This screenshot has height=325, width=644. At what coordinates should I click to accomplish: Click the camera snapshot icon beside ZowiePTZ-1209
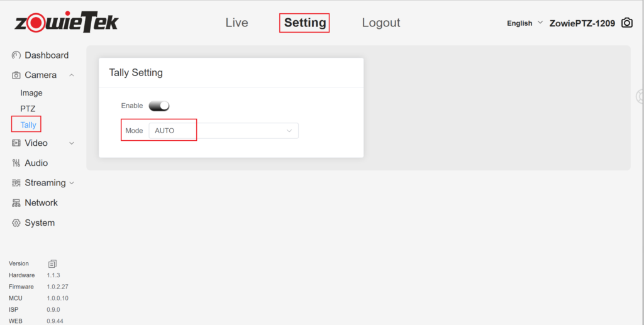point(627,23)
